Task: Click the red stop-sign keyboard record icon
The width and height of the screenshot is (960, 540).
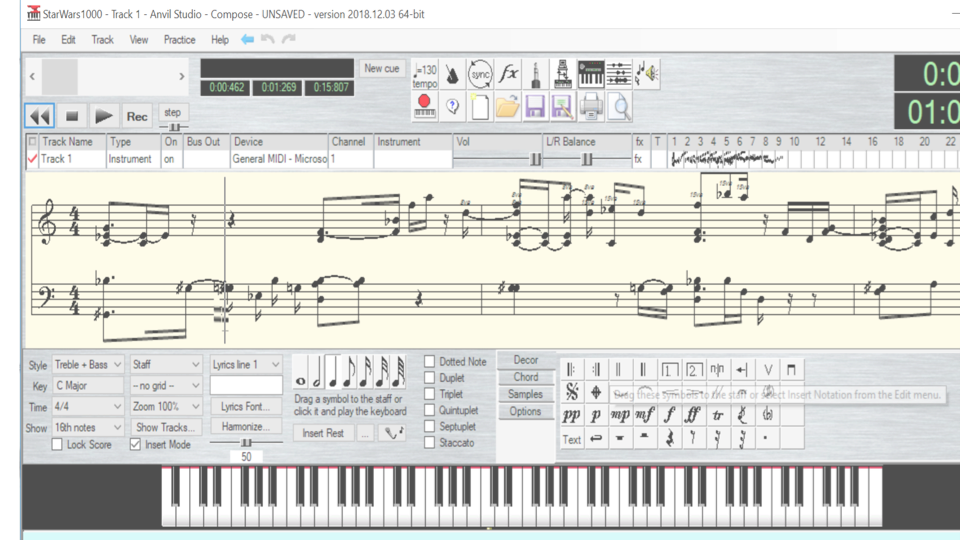Action: [x=424, y=107]
